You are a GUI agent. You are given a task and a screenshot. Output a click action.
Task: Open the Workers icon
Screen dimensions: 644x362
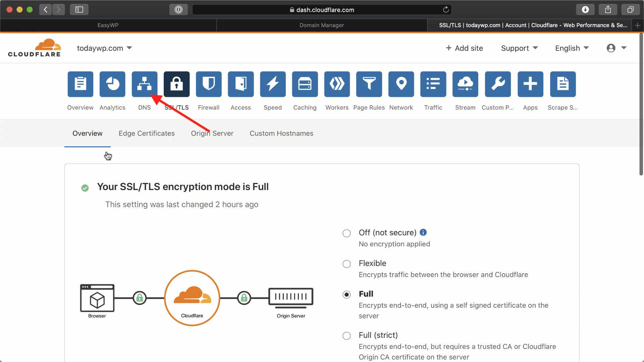[x=337, y=84]
